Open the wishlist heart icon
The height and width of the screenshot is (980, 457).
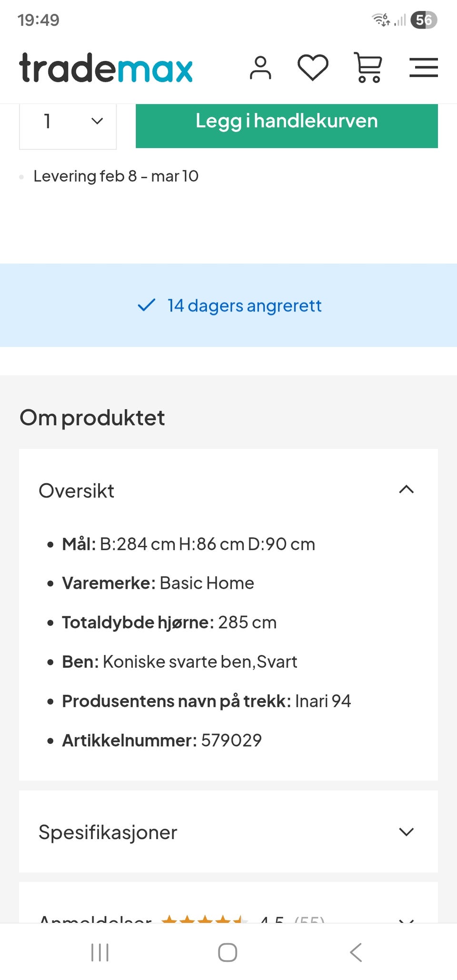point(313,68)
